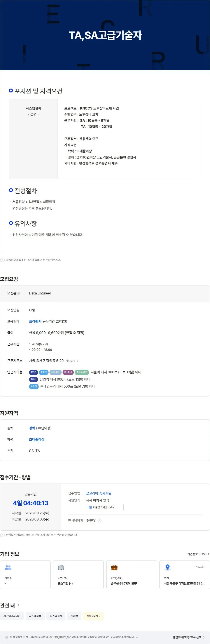Click the 중소기업 (-) text
Viewport: 210px width, 644px height.
coord(65,583)
